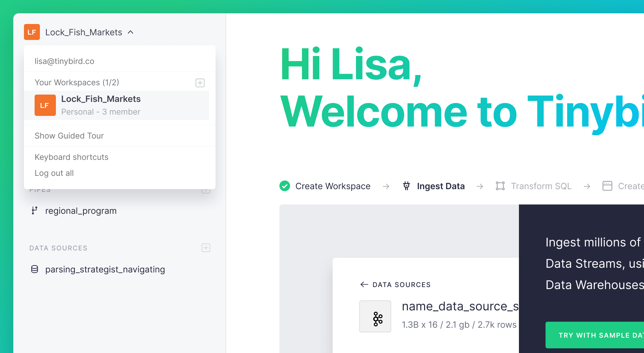
Task: Click the back arrow next to DATA SOURCES
Action: click(364, 284)
